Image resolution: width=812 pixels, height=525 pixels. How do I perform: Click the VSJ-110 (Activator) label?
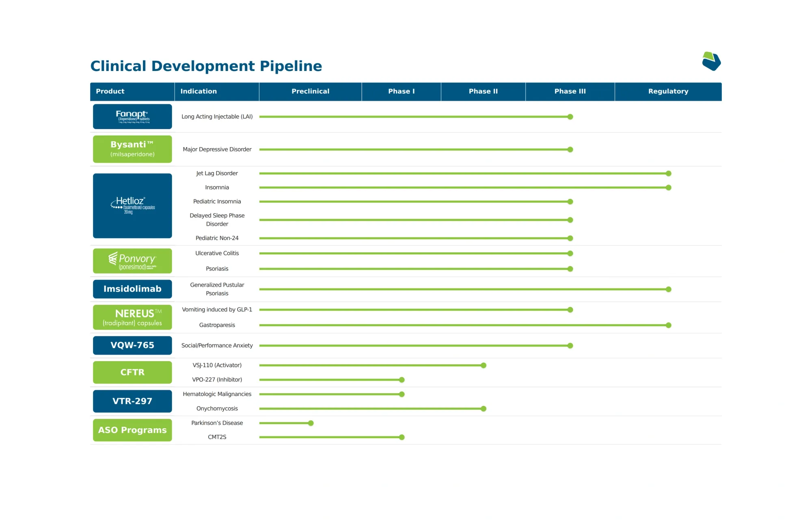point(217,365)
